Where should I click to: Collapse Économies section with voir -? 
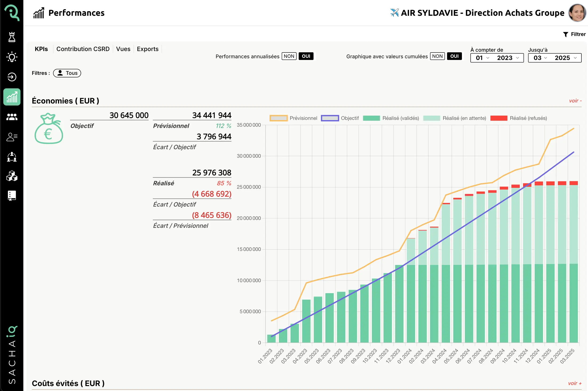pos(575,101)
